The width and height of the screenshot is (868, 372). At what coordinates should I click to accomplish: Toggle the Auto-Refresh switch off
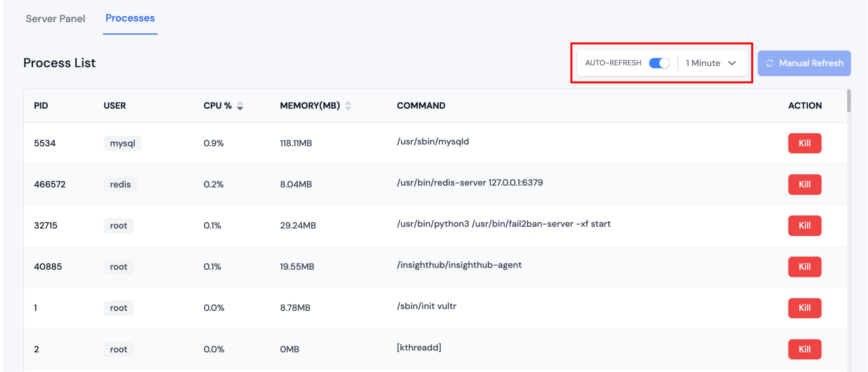pyautogui.click(x=659, y=63)
